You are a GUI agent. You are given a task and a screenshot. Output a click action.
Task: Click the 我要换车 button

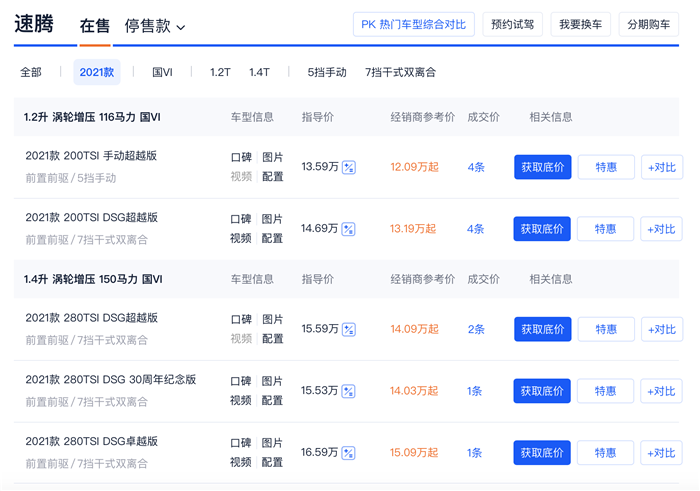[x=580, y=24]
